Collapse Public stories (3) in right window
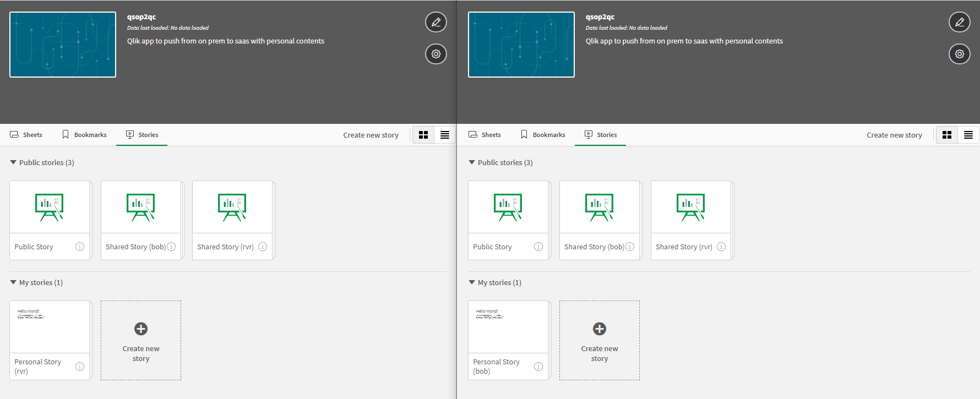The height and width of the screenshot is (399, 980). click(x=472, y=162)
